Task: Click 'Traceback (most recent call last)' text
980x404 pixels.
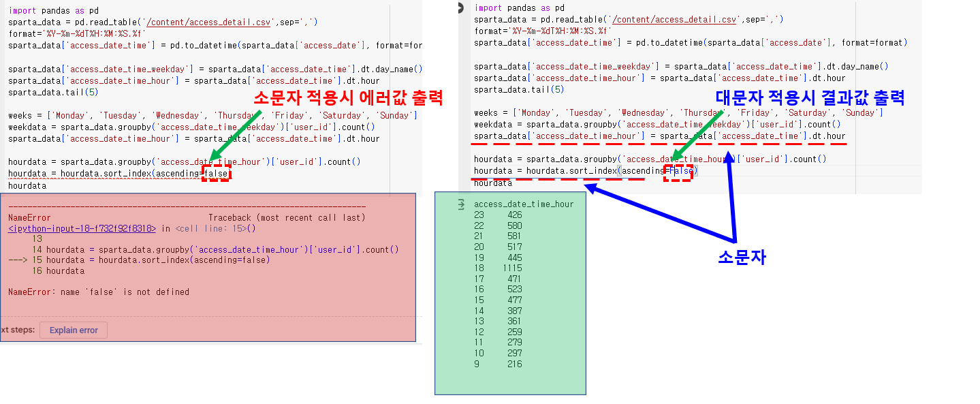Action: 287,218
